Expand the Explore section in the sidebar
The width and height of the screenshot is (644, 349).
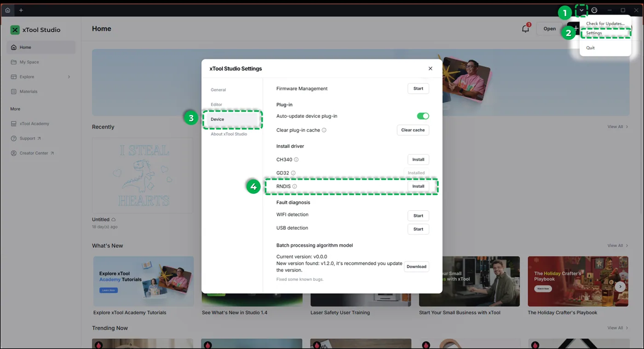tap(69, 77)
